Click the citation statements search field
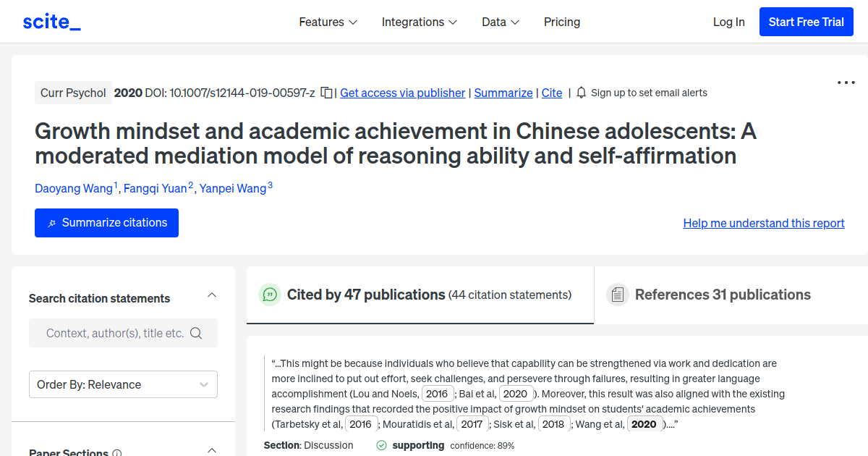 pos(116,333)
